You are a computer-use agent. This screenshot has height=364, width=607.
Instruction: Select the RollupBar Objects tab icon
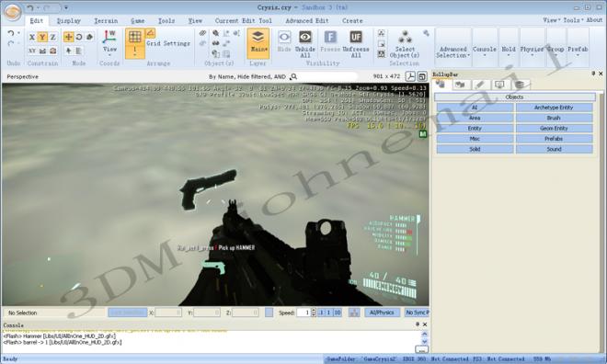(x=441, y=84)
